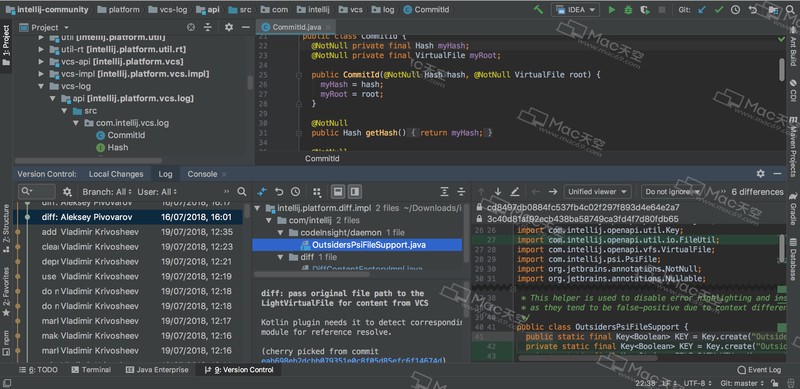The width and height of the screenshot is (800, 389).
Task: Switch to the Log tab
Action: [165, 174]
